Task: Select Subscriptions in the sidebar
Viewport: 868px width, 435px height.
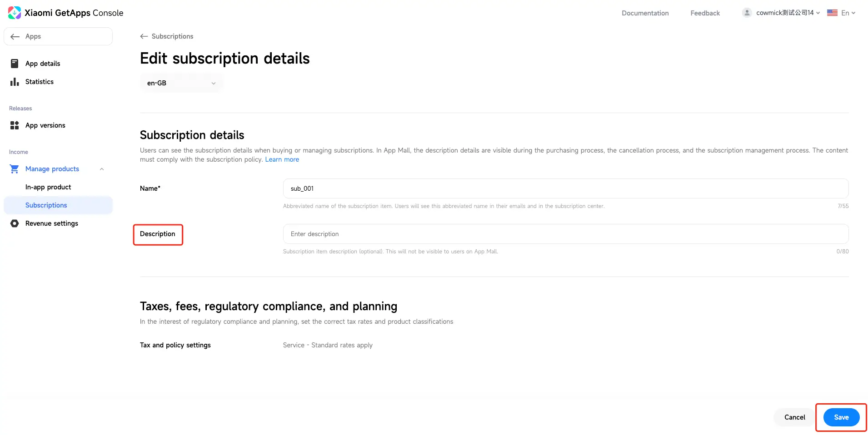Action: [46, 205]
